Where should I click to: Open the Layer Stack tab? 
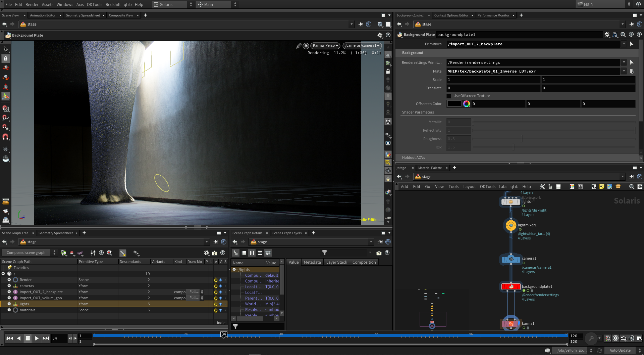tap(336, 262)
